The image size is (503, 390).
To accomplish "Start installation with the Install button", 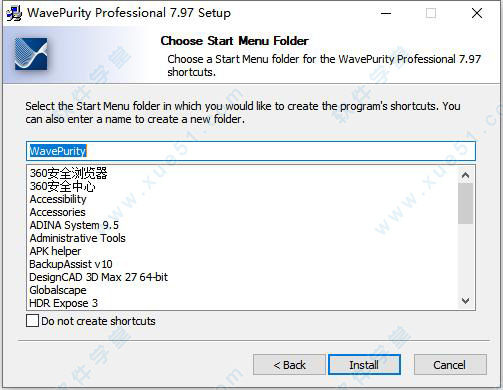I will 364,365.
